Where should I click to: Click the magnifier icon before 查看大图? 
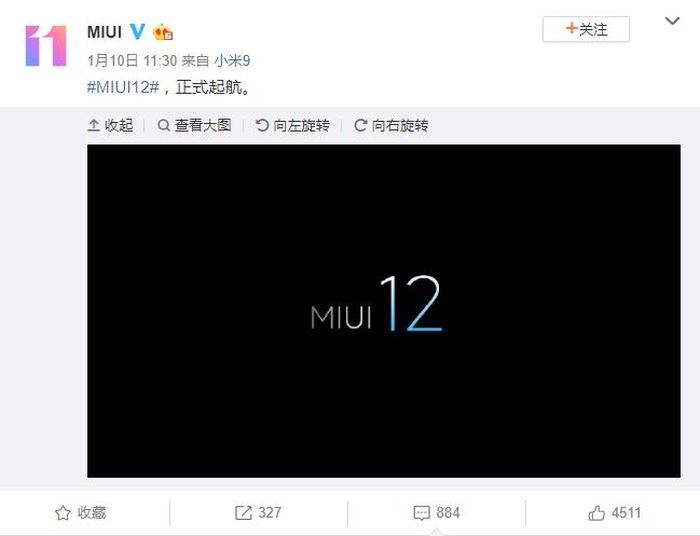point(164,125)
